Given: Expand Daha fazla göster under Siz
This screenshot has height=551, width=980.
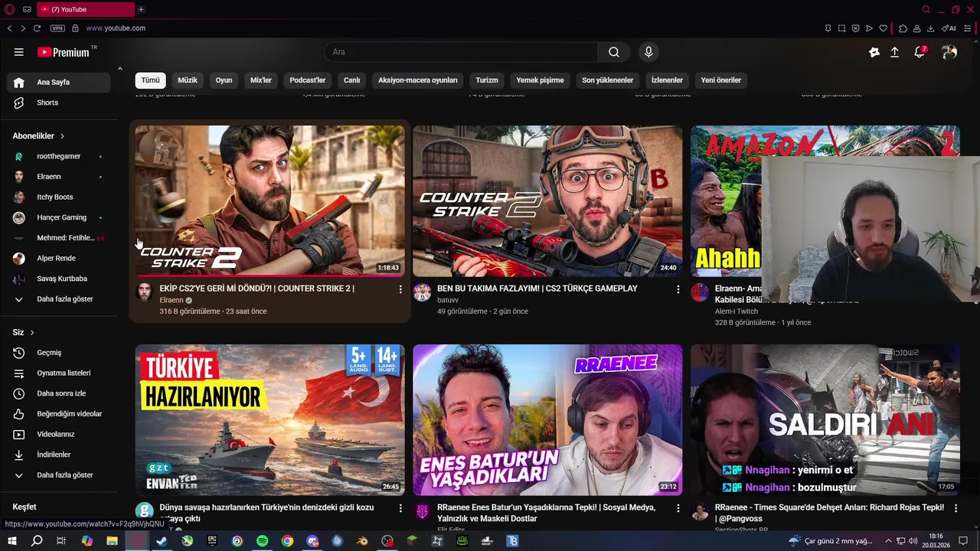Looking at the screenshot, I should point(60,475).
